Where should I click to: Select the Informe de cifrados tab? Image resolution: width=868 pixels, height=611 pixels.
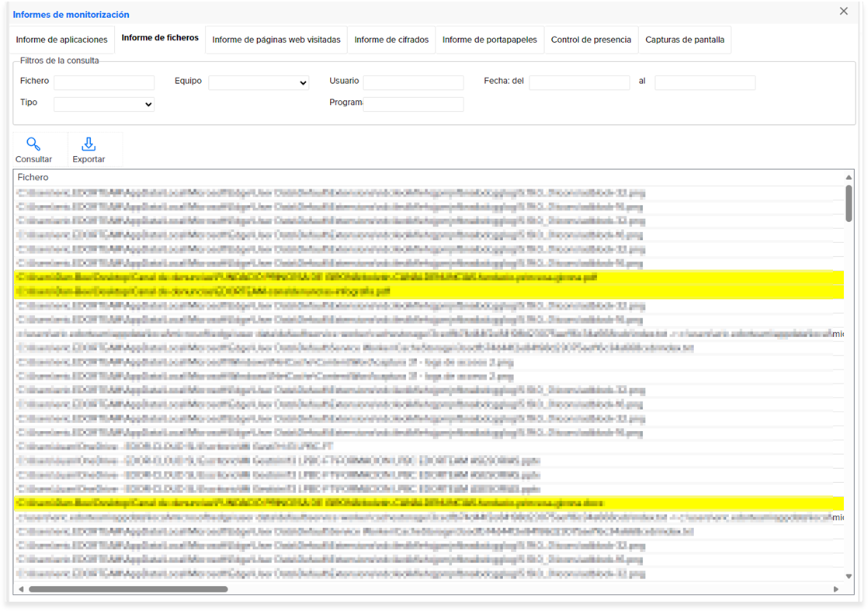[391, 40]
